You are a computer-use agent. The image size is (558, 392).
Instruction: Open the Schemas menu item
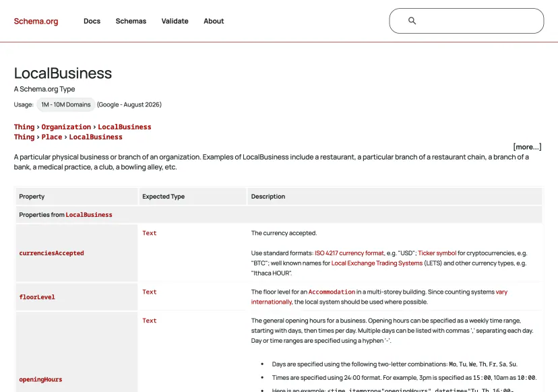[x=131, y=21]
